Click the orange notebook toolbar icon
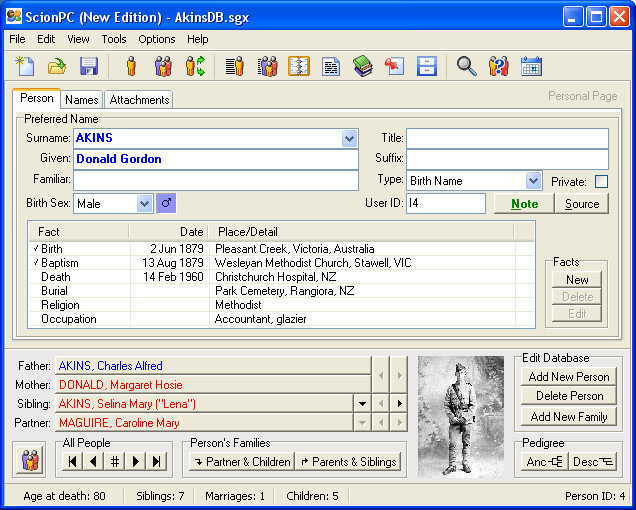This screenshot has height=510, width=636. [299, 66]
